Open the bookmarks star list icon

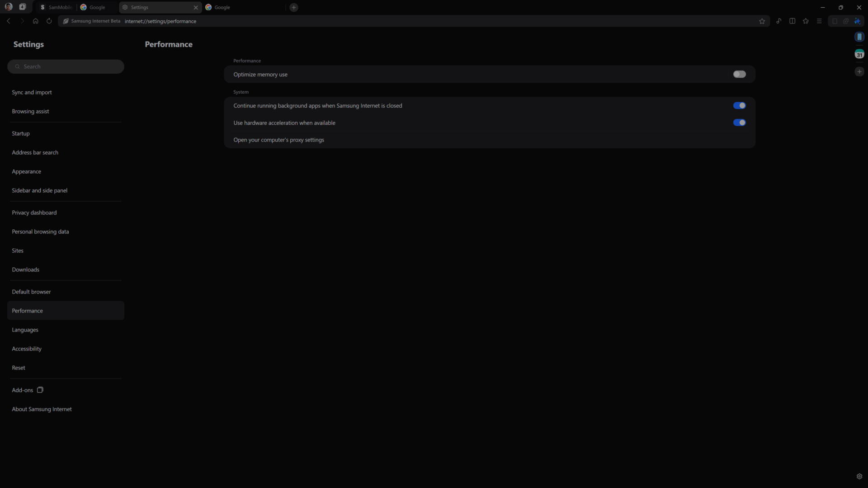click(x=806, y=21)
